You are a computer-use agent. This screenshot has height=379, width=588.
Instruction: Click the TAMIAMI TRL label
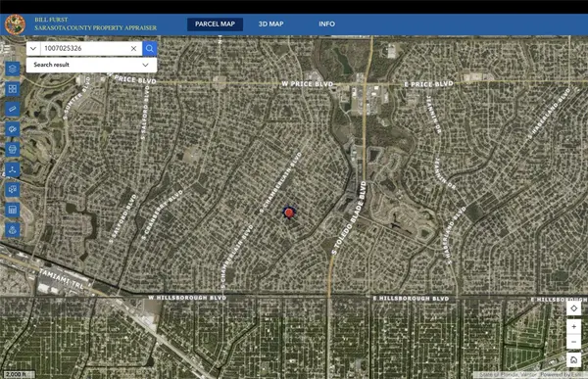point(62,278)
